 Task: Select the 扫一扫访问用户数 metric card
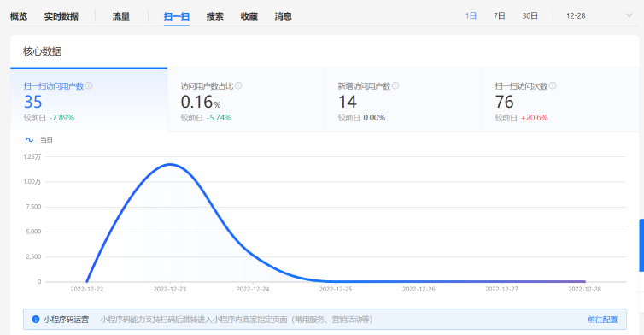pyautogui.click(x=89, y=100)
